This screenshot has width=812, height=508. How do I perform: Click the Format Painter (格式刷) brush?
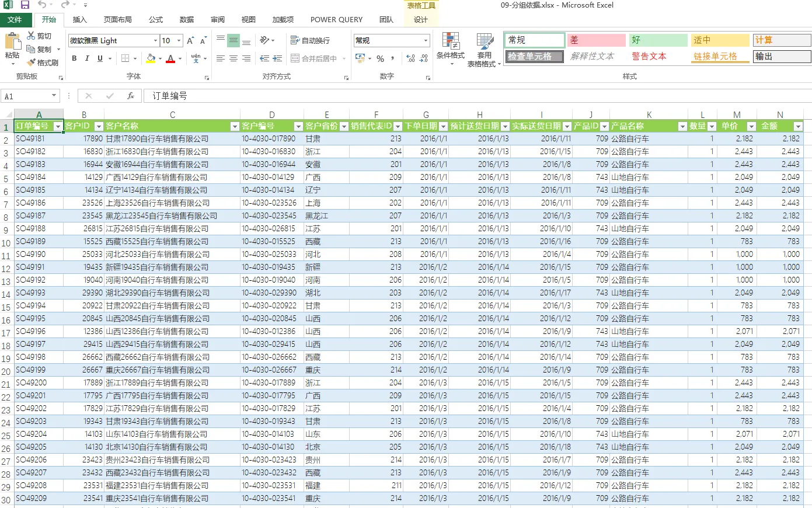coord(31,62)
